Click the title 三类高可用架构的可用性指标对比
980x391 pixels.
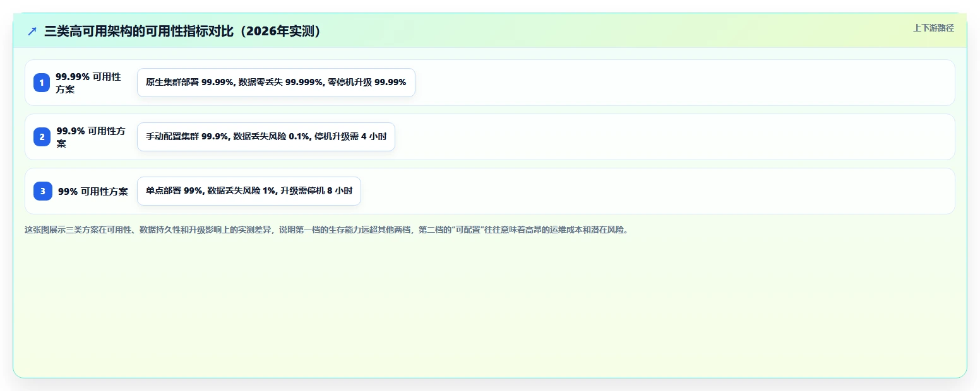click(x=183, y=31)
